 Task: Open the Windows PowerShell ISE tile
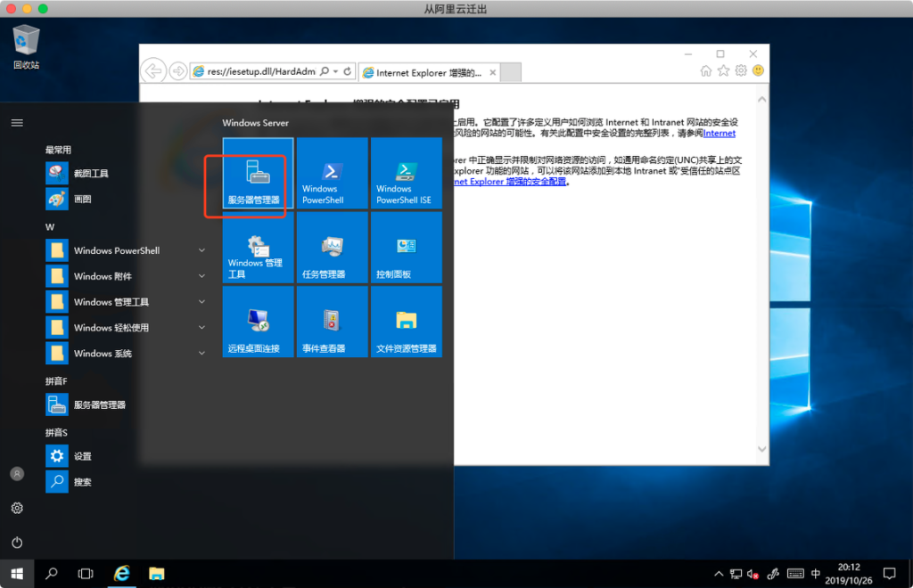tap(406, 173)
